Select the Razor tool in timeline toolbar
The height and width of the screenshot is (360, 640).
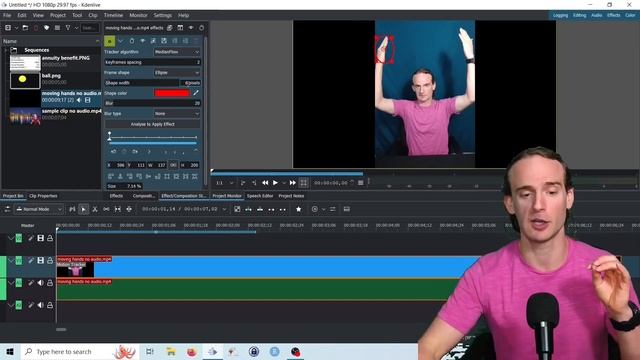(95, 209)
